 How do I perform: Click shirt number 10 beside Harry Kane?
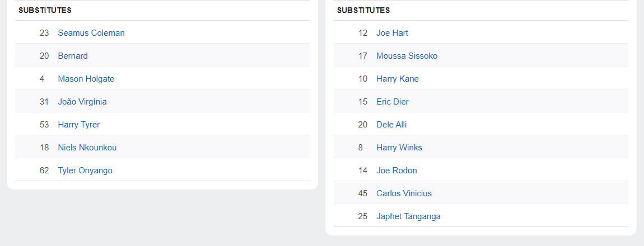tap(363, 79)
